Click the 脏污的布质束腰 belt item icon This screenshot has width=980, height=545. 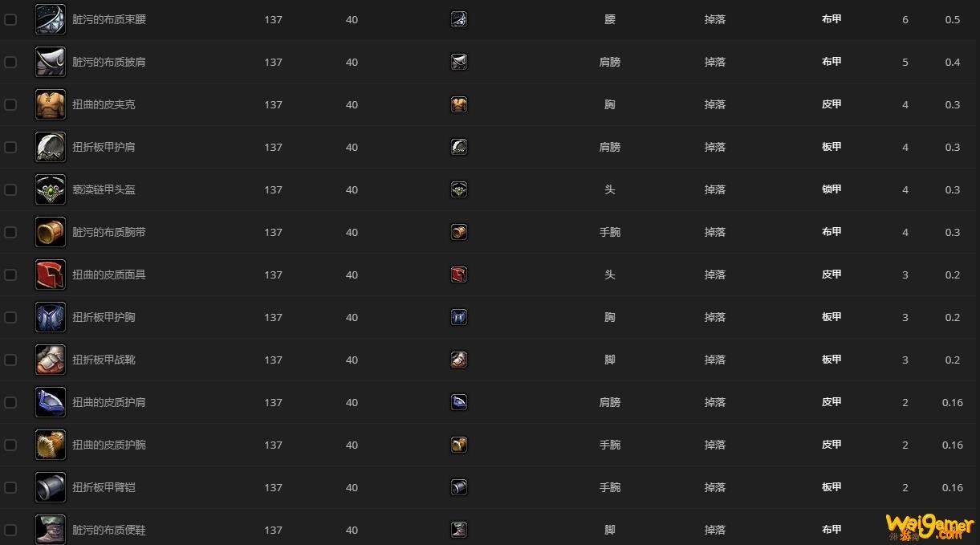(x=51, y=19)
